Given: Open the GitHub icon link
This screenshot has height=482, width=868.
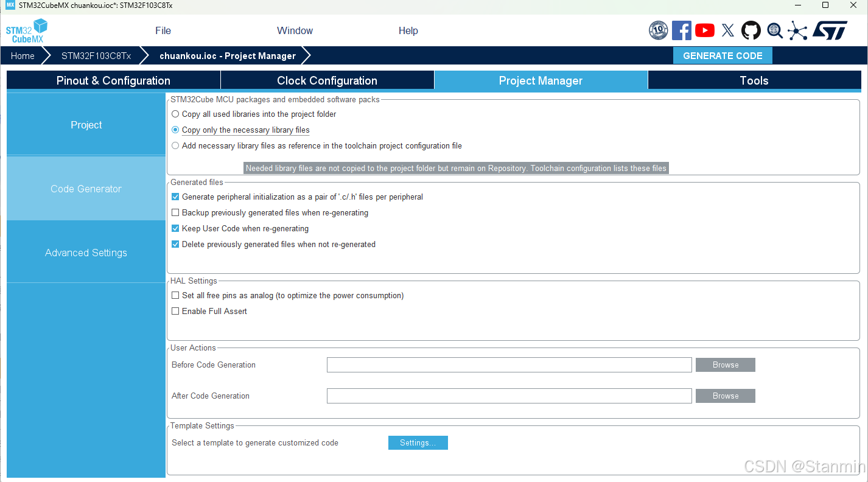Looking at the screenshot, I should tap(751, 30).
